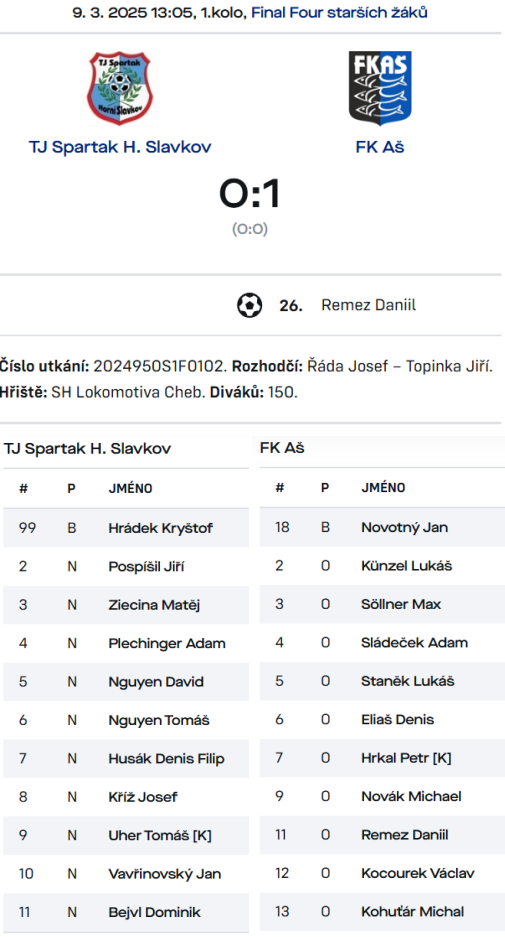
Task: Select player Kohuťár Michal
Action: [412, 911]
